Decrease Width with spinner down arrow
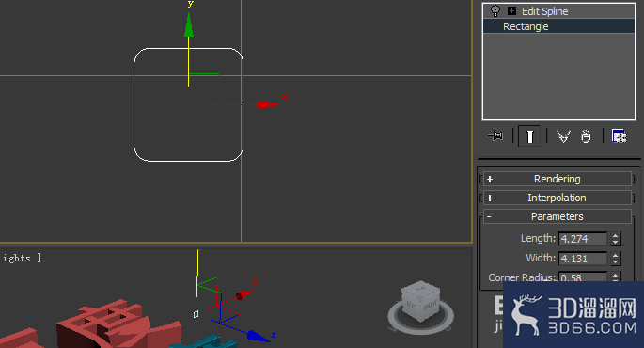Image resolution: width=644 pixels, height=348 pixels. point(615,261)
